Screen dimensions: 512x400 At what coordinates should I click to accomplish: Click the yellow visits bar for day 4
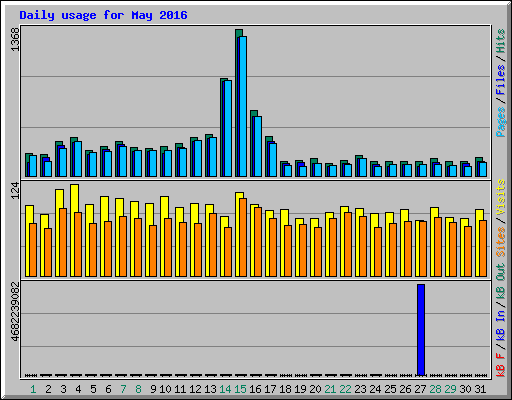74,230
